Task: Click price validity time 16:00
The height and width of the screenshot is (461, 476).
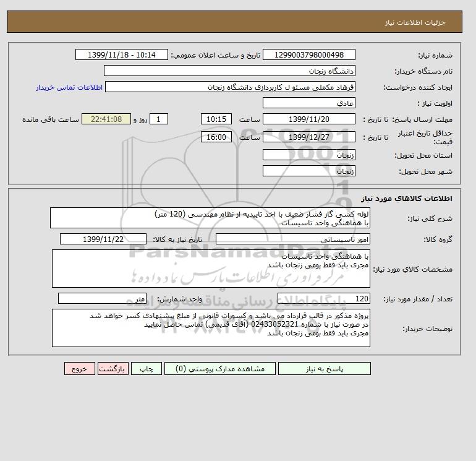Action: pyautogui.click(x=216, y=137)
